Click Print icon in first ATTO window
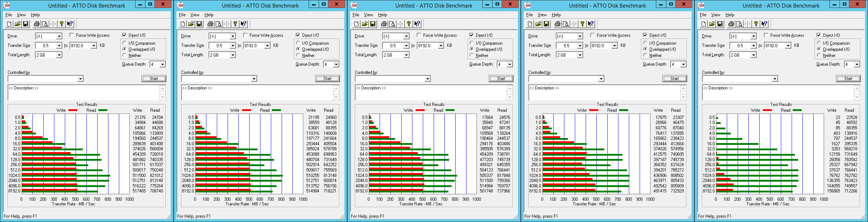The height and width of the screenshot is (222, 868). tap(37, 24)
